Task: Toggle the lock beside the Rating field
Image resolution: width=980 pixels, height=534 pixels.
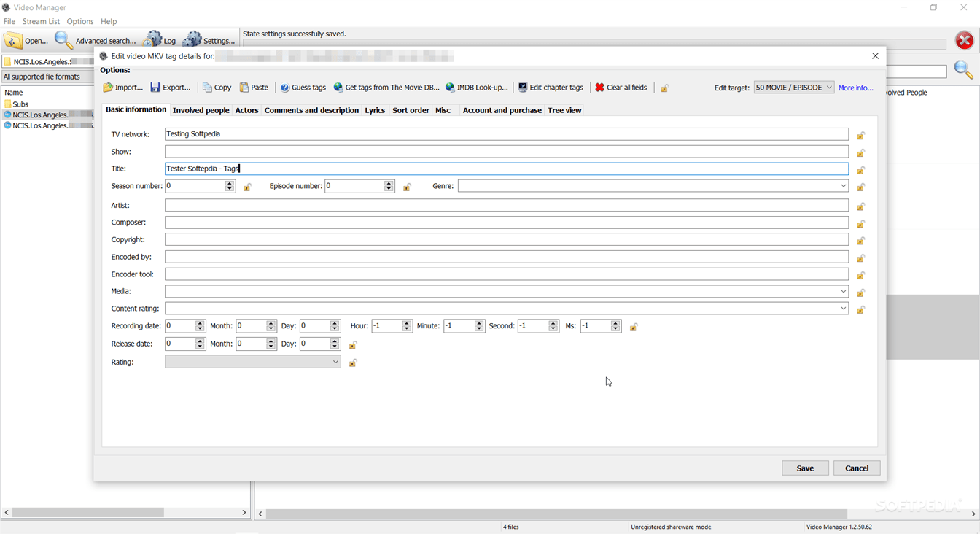Action: pyautogui.click(x=353, y=362)
